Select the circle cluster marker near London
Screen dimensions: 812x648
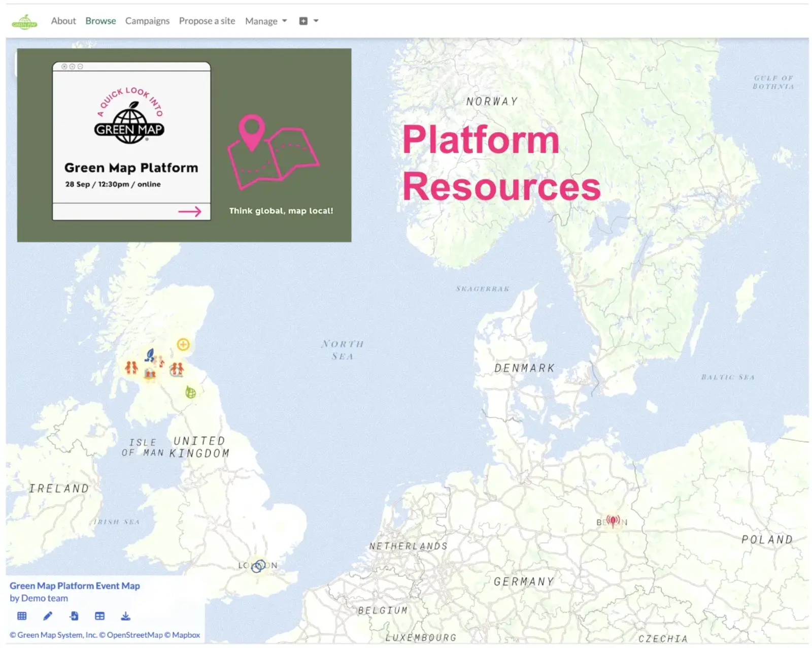coord(259,565)
